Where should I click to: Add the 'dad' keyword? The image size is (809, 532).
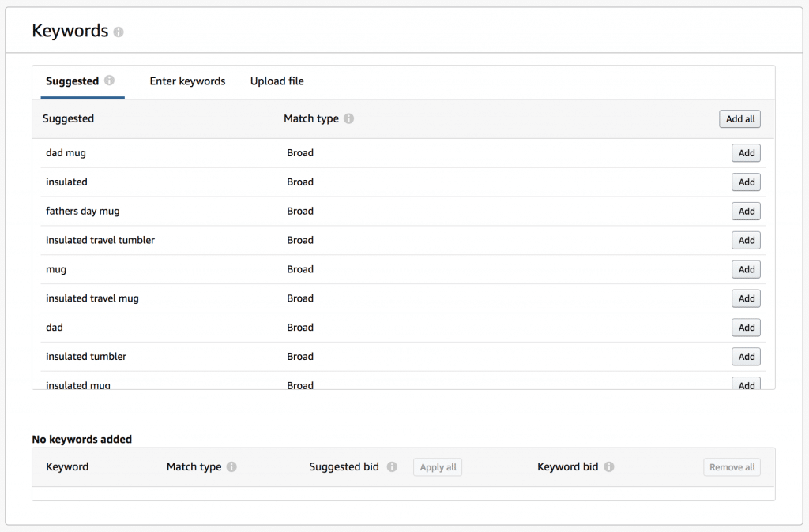point(746,328)
